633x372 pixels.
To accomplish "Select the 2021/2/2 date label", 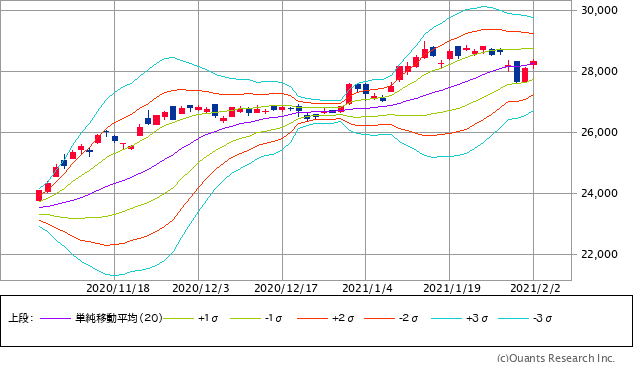I will tap(535, 288).
